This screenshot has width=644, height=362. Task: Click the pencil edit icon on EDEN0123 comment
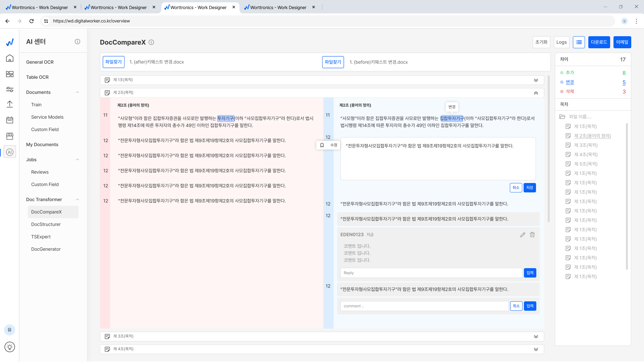click(523, 235)
